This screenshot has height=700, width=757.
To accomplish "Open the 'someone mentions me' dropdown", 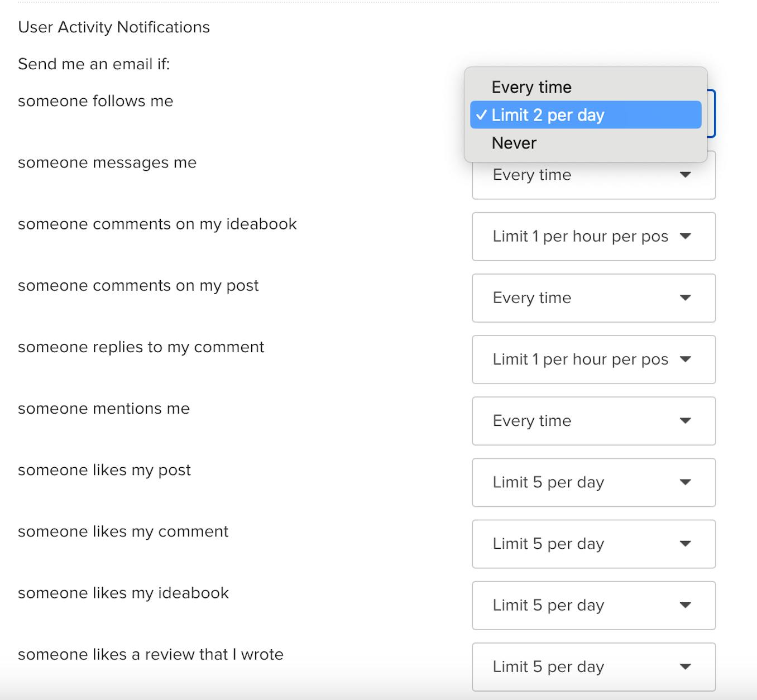I will point(593,421).
